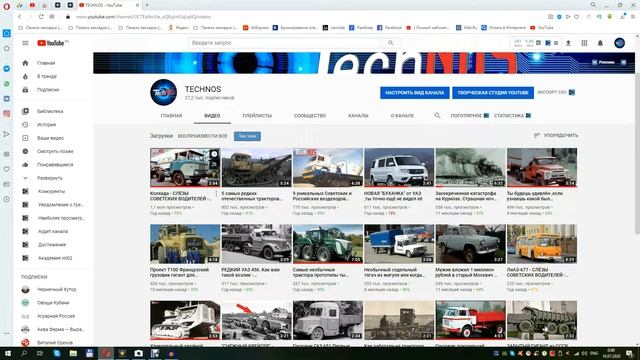Open vidIQ Достижения in the sidebar
Viewport: 640px width, 360px height.
click(x=53, y=244)
